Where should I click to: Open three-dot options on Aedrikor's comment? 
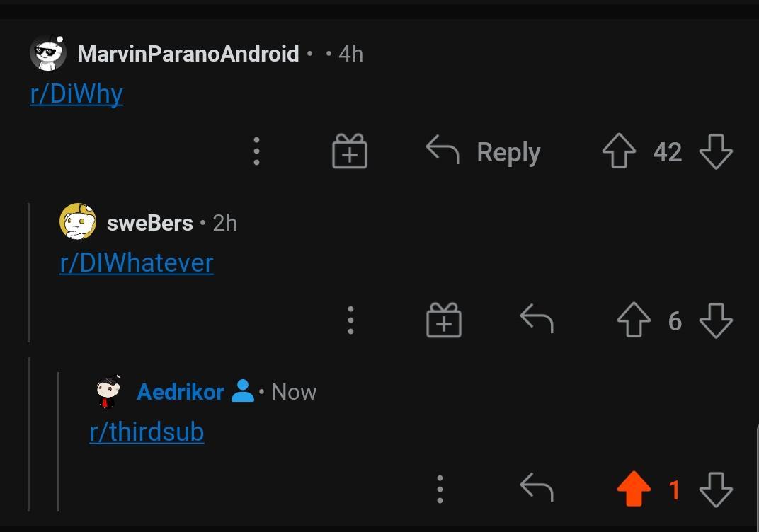click(x=440, y=489)
